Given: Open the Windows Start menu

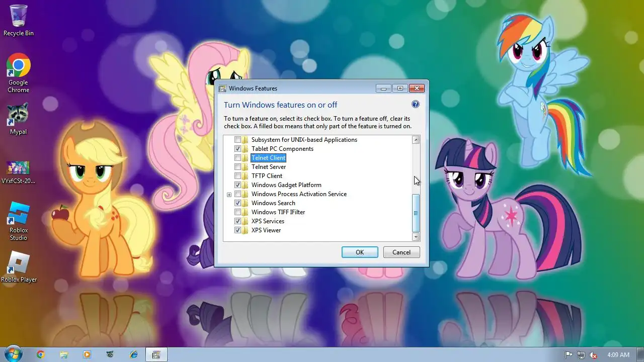Looking at the screenshot, I should [13, 354].
